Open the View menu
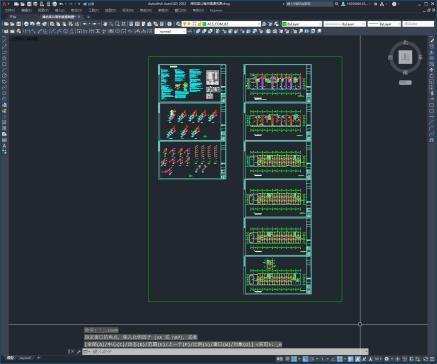Screen dimensions: 437x364 pos(43,10)
